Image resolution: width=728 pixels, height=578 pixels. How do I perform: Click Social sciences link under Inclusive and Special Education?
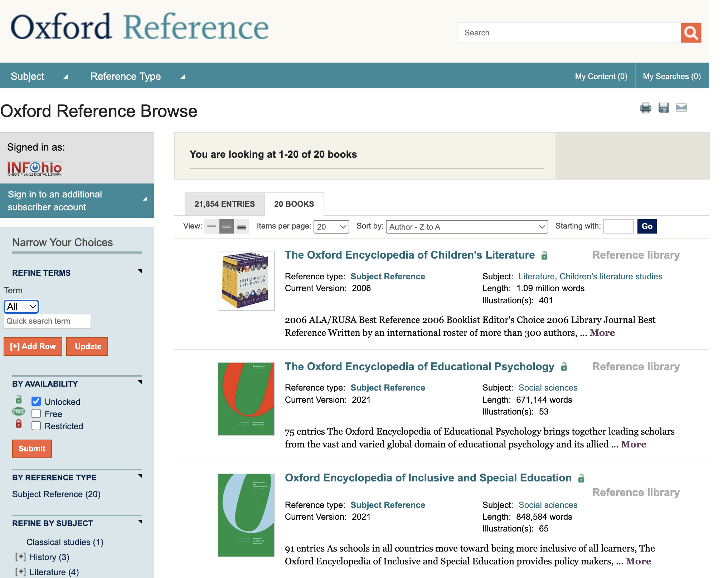pos(548,505)
